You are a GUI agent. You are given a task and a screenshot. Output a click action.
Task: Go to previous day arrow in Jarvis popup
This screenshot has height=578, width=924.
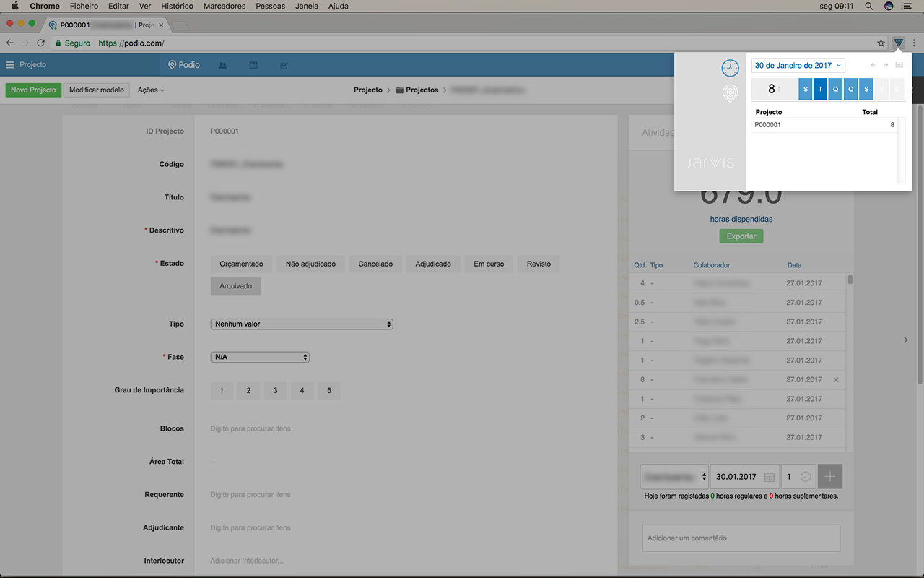pyautogui.click(x=873, y=65)
